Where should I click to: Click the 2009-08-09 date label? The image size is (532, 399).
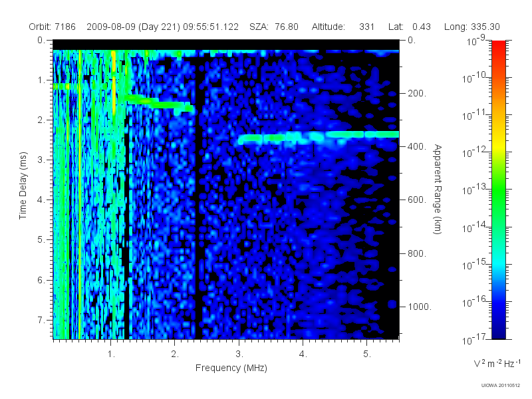[111, 27]
